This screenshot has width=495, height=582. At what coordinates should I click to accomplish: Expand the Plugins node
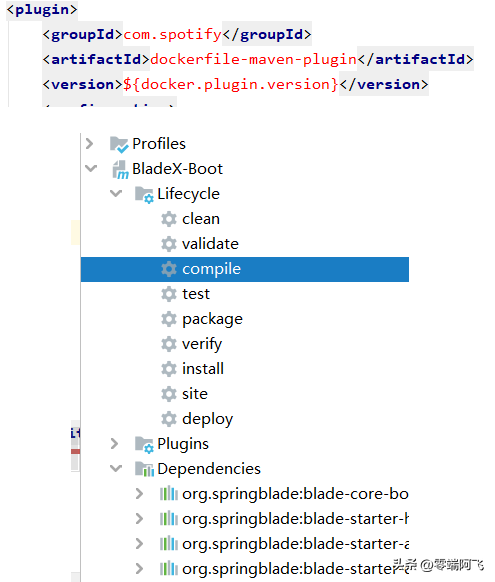click(114, 444)
